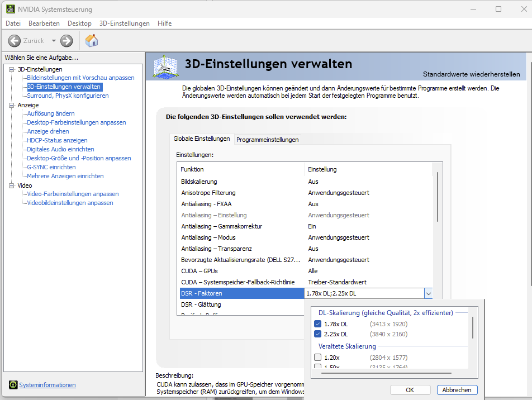Open Anzeige drehen
This screenshot has width=532, height=400.
[48, 131]
